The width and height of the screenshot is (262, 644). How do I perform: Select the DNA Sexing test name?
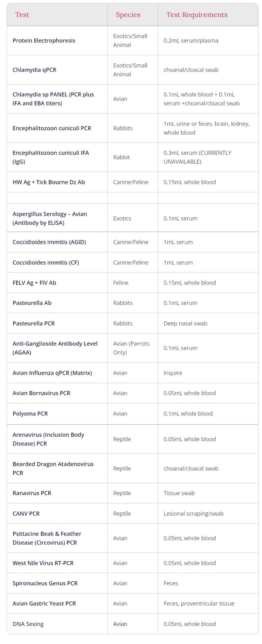tap(28, 624)
